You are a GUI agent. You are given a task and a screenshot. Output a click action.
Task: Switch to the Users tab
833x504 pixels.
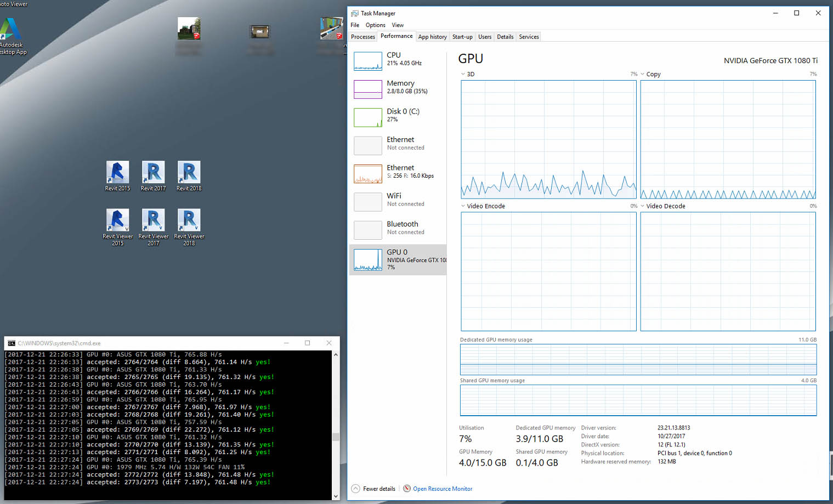485,37
